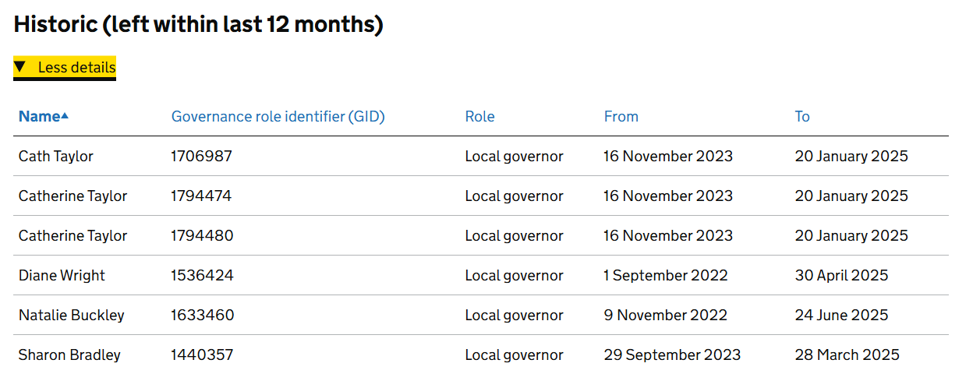Click GID 1706987 in the table

[x=201, y=156]
